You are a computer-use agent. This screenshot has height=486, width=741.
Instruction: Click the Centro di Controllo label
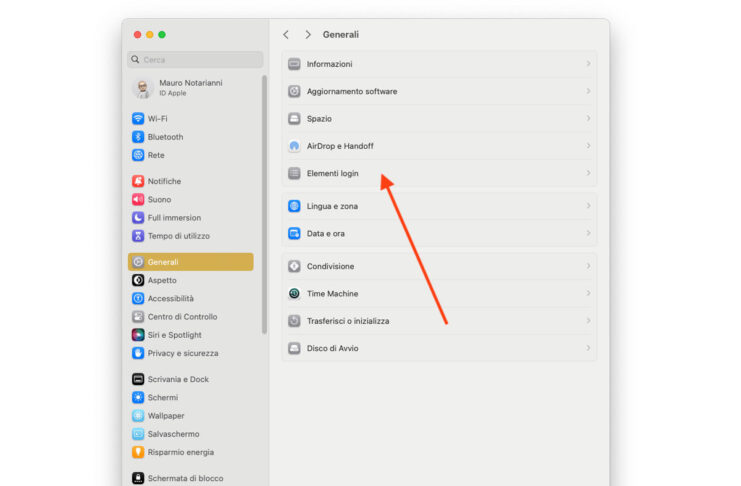(x=182, y=317)
